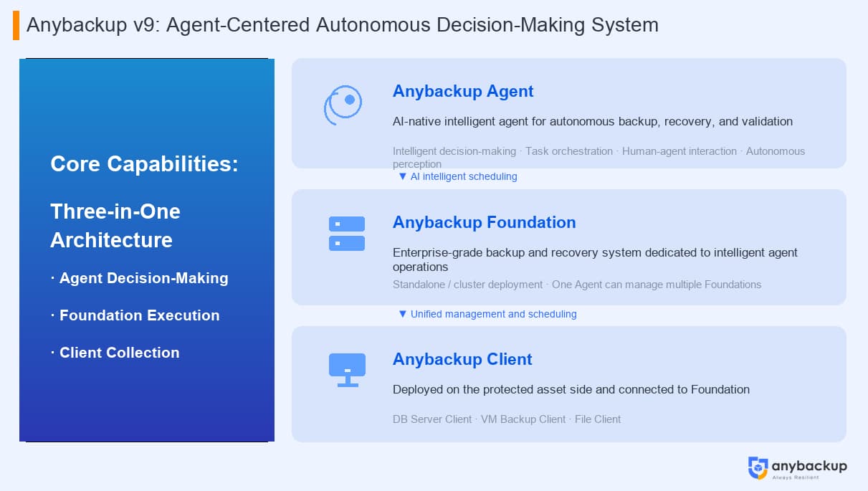Click the Client Collection bullet

click(115, 353)
